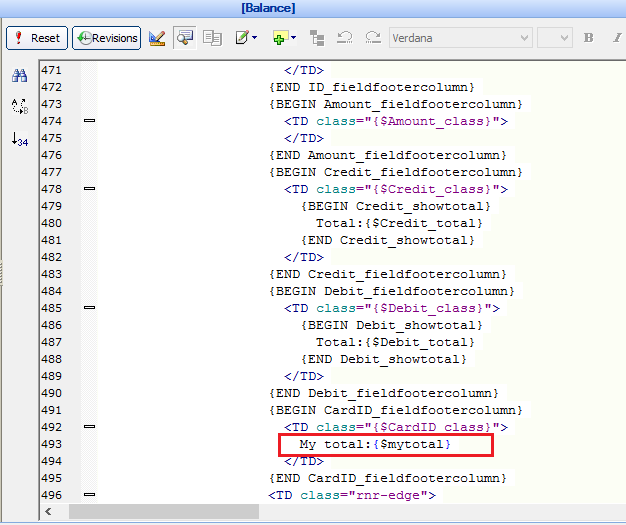Toggle italic formatting
The width and height of the screenshot is (626, 525).
coord(617,38)
